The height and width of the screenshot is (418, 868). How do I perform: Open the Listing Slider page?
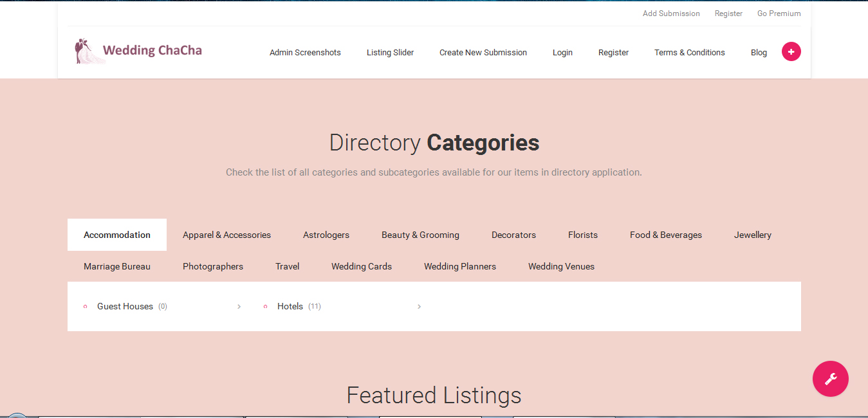click(x=390, y=52)
